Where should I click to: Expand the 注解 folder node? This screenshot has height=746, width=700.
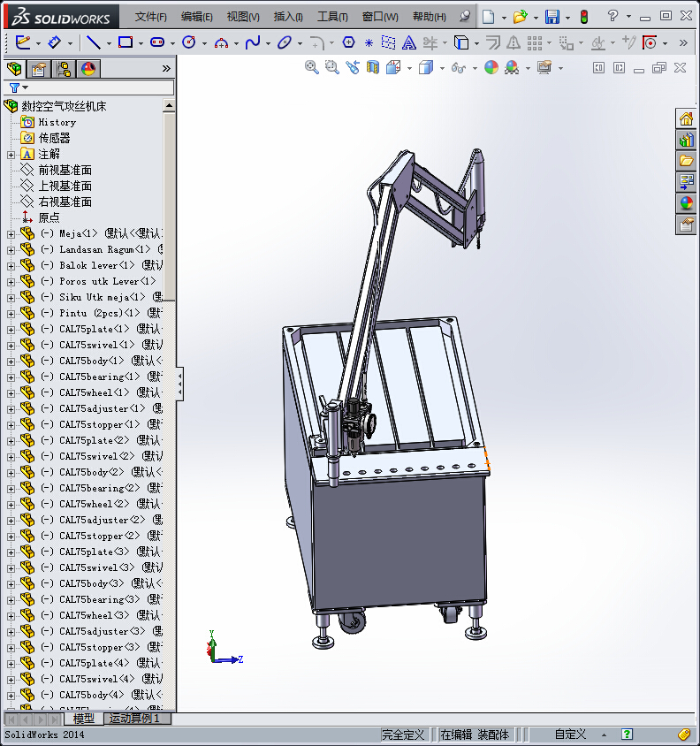[x=11, y=155]
